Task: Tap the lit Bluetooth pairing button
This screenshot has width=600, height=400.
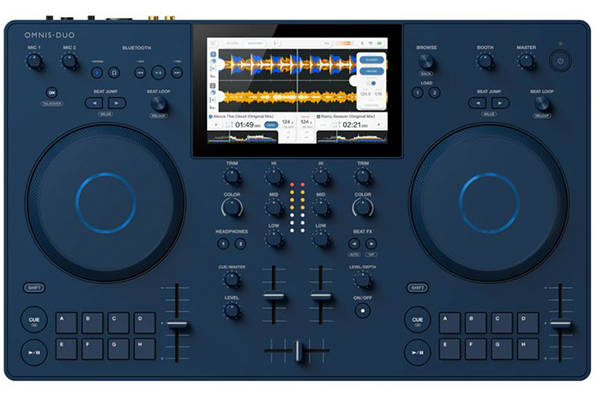Action: click(97, 72)
